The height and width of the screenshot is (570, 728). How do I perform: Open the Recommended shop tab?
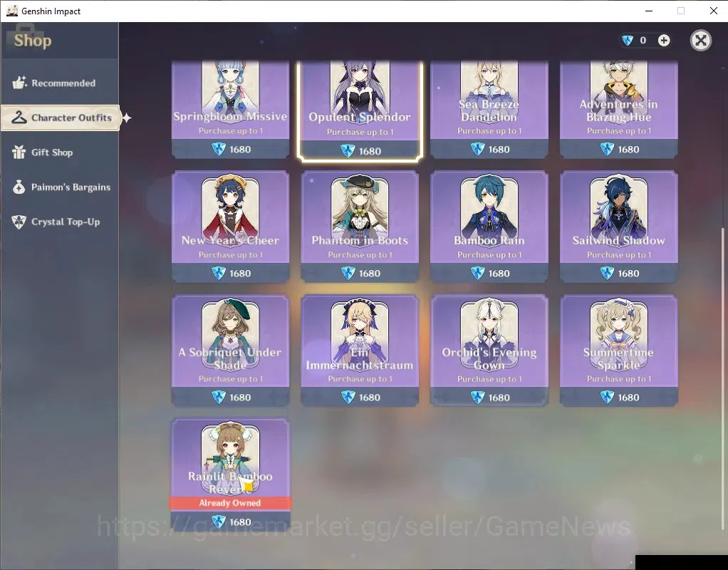[59, 83]
